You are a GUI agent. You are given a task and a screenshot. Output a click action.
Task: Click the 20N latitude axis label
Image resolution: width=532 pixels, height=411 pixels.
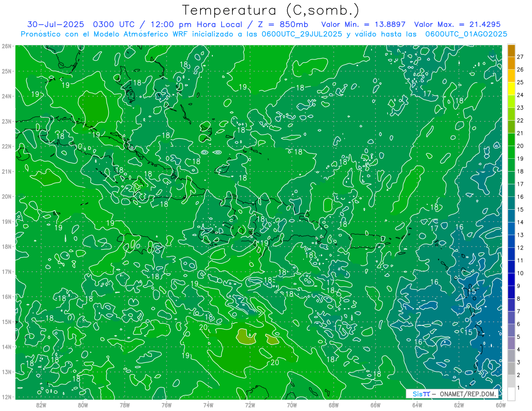[x=6, y=196]
